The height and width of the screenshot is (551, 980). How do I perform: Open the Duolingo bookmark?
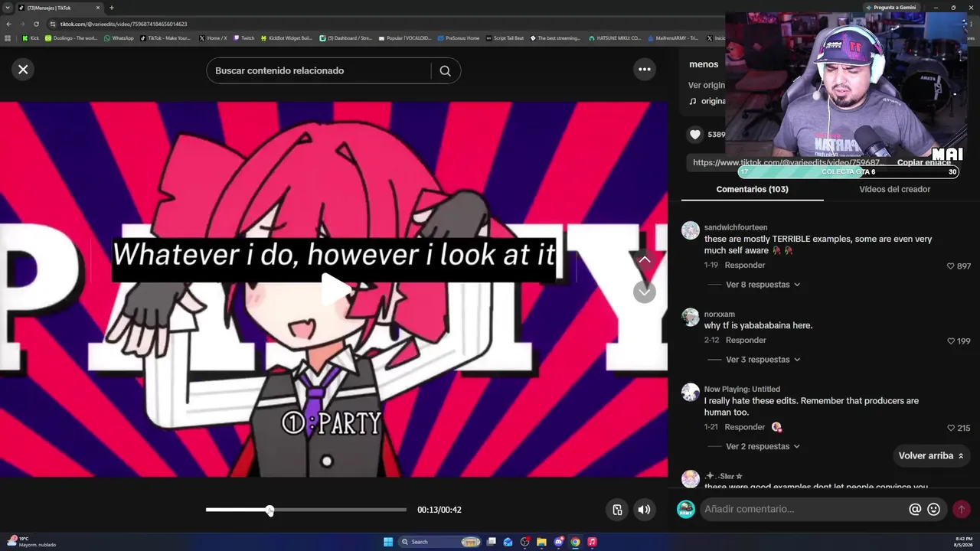coord(71,38)
